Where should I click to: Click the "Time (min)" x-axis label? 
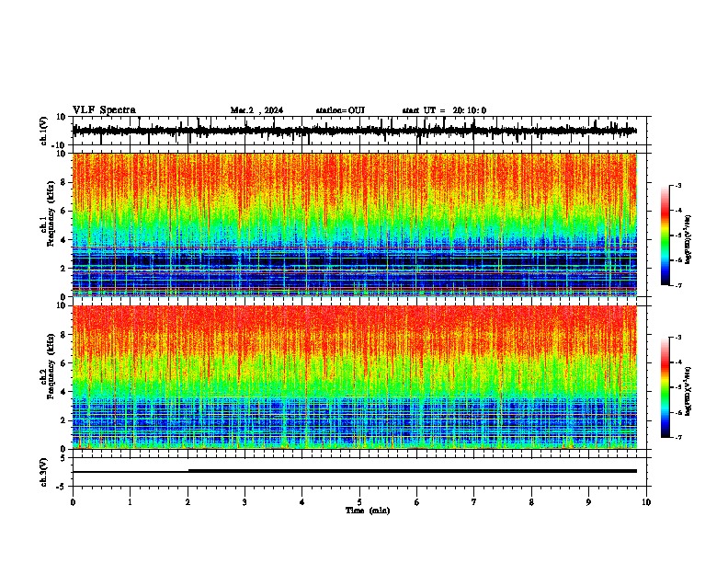coord(368,511)
